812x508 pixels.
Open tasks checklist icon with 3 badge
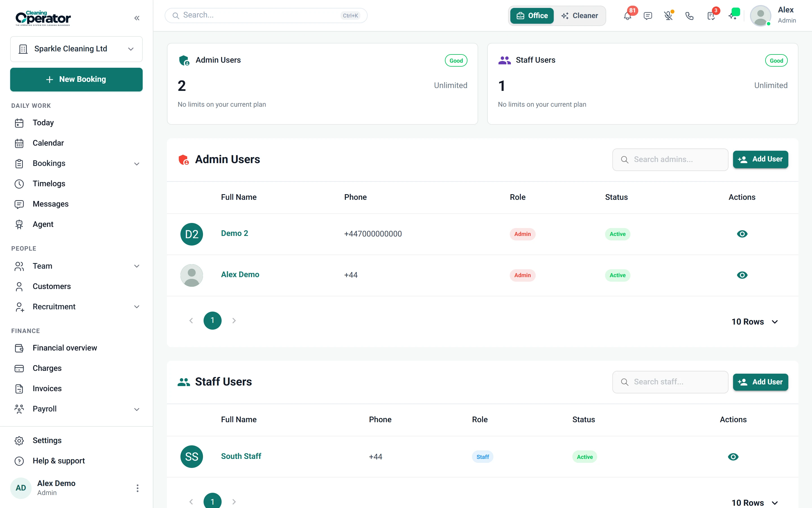pos(711,16)
